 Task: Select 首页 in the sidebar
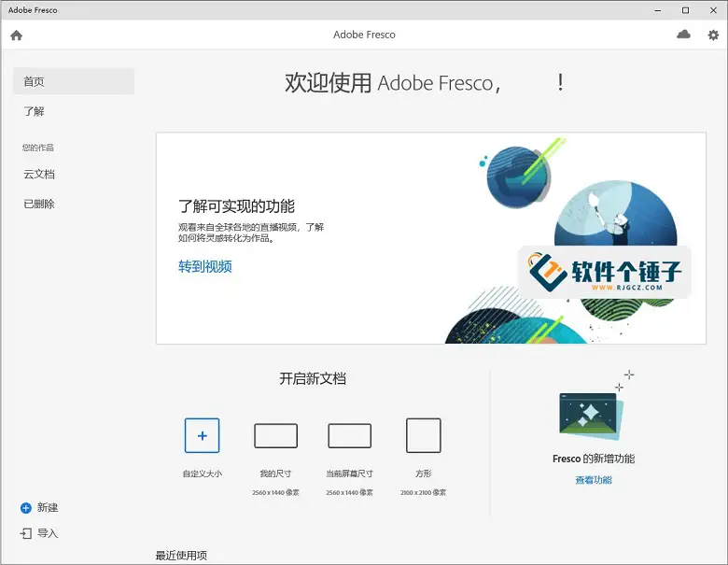(74, 81)
